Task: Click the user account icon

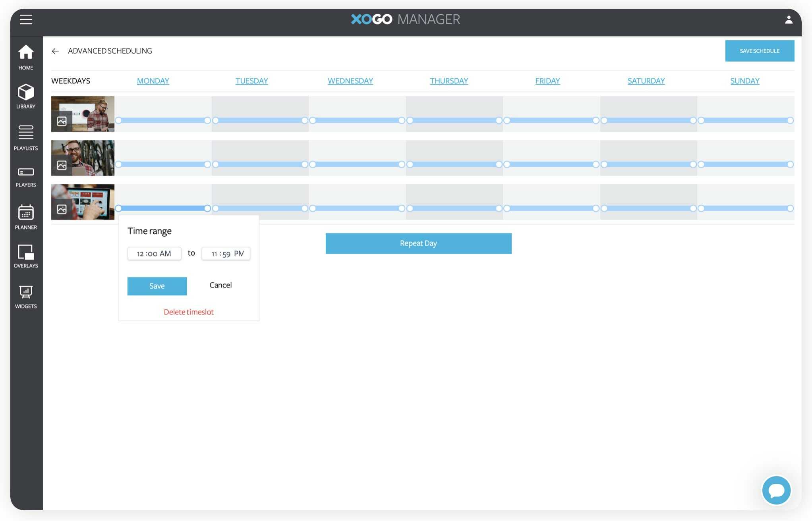Action: click(789, 19)
